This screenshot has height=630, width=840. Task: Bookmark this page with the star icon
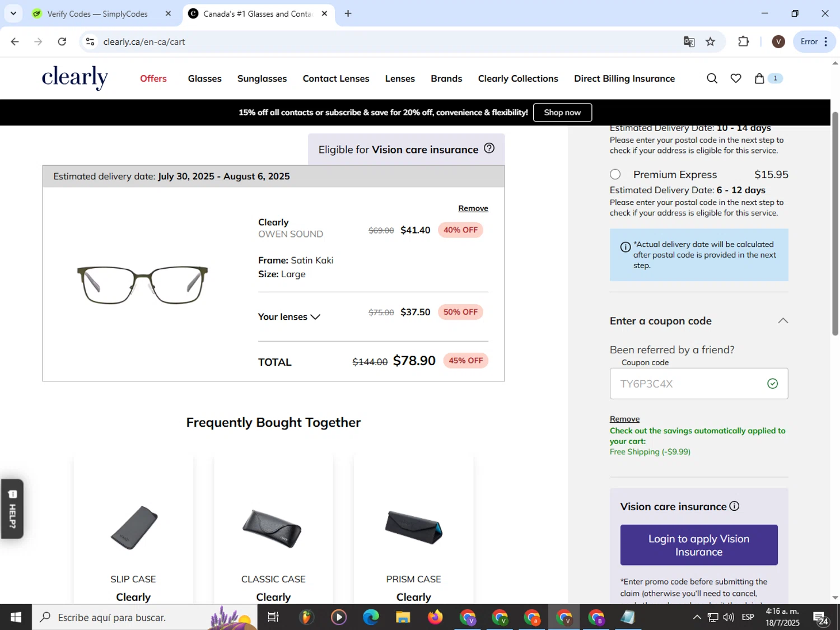[710, 41]
